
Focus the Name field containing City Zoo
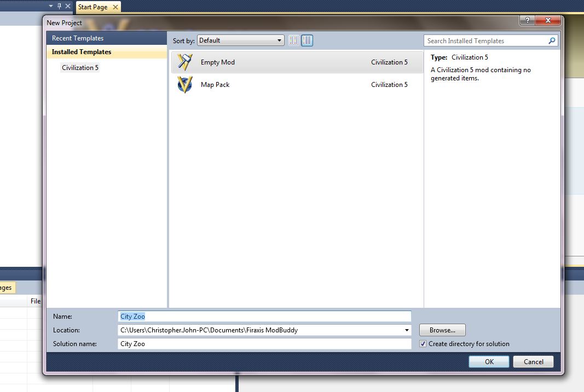click(x=264, y=316)
